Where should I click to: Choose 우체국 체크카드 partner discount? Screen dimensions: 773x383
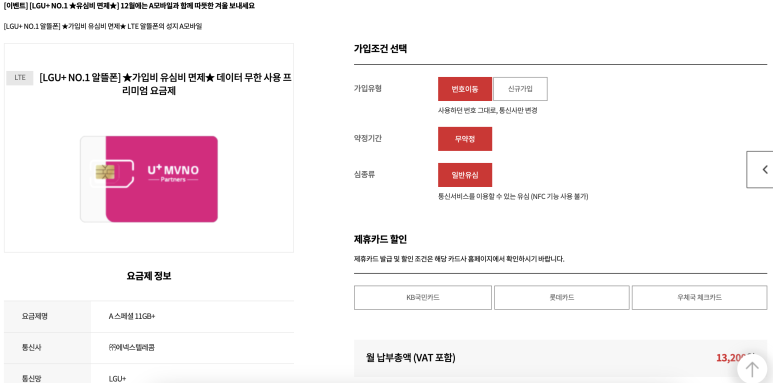tap(700, 298)
